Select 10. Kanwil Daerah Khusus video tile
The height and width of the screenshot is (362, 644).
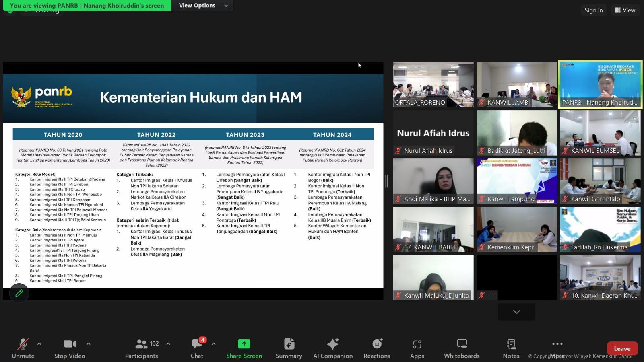point(600,278)
